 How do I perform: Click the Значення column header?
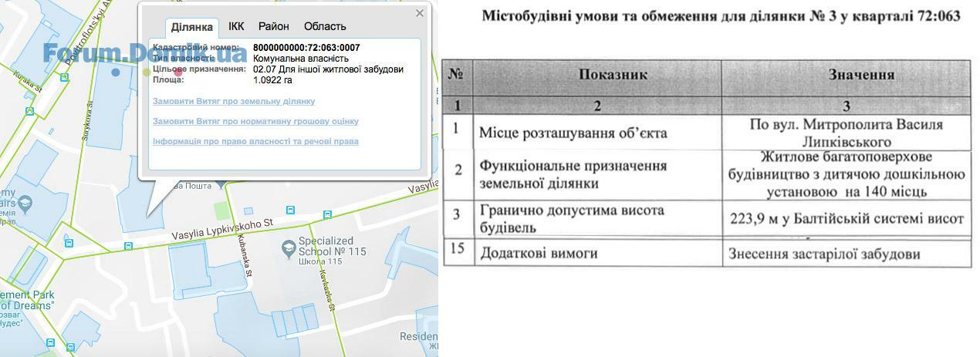point(861,75)
